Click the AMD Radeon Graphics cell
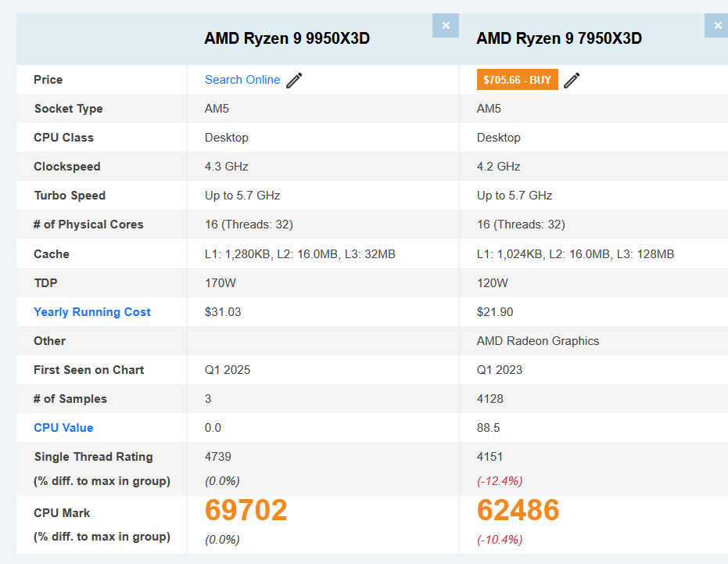This screenshot has height=564, width=728. 538,341
